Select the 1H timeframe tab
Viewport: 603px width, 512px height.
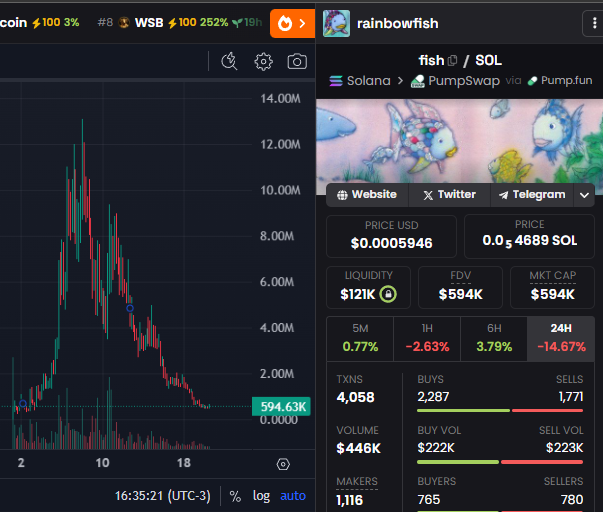coord(427,339)
